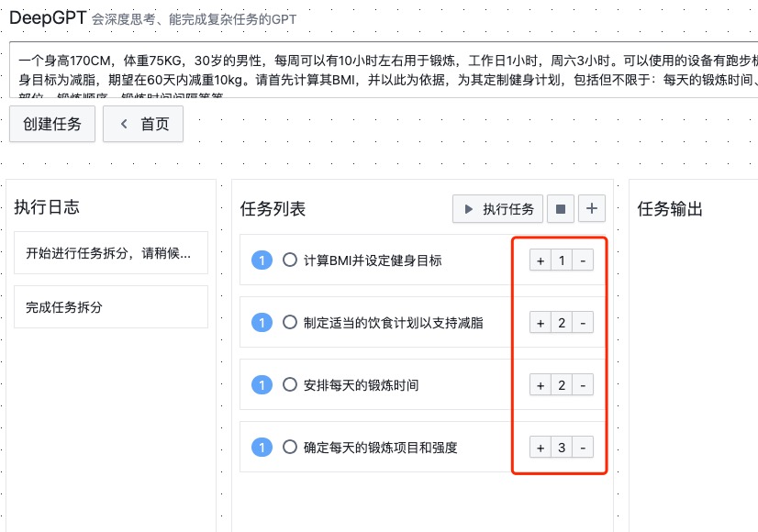
Task: Click order value 1 on 计算BMI并设定健身目标 row
Action: (x=562, y=260)
